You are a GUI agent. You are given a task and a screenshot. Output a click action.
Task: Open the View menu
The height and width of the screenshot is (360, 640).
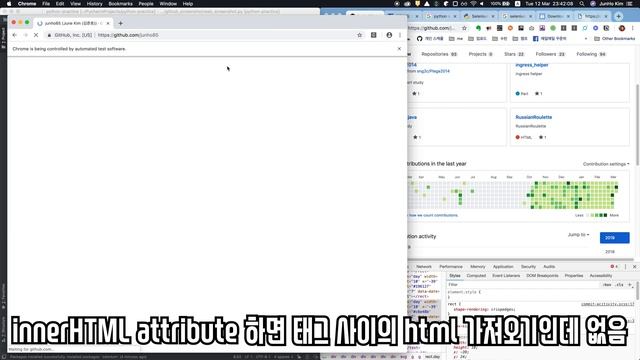point(76,4)
